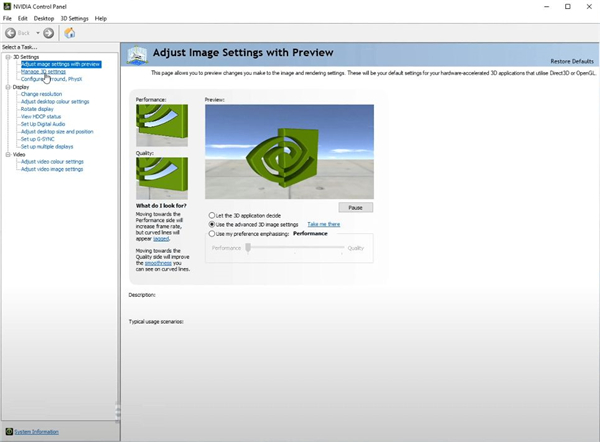600x442 pixels.
Task: Select 'Use the advanced 3D image settings'
Action: point(211,224)
